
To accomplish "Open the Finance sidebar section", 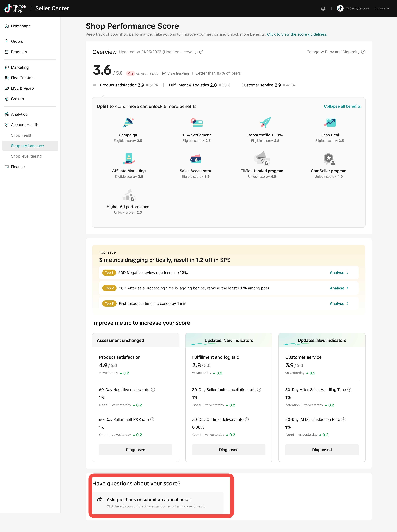I will (x=18, y=167).
